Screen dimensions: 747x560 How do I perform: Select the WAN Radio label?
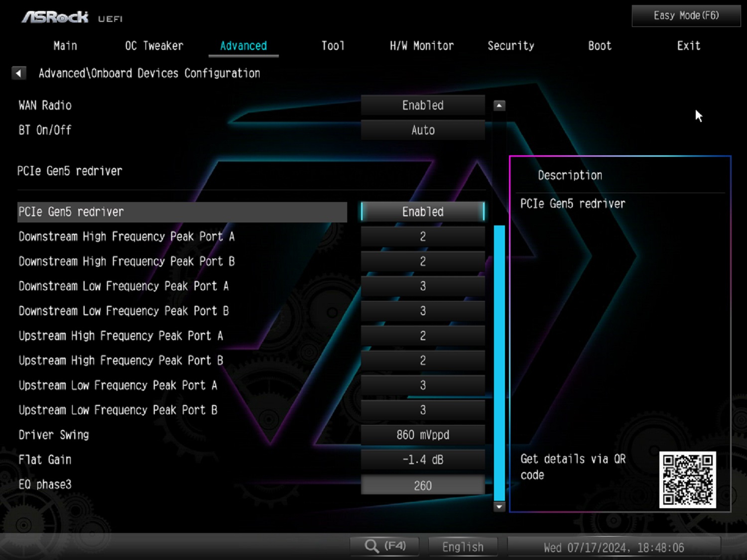tap(45, 106)
